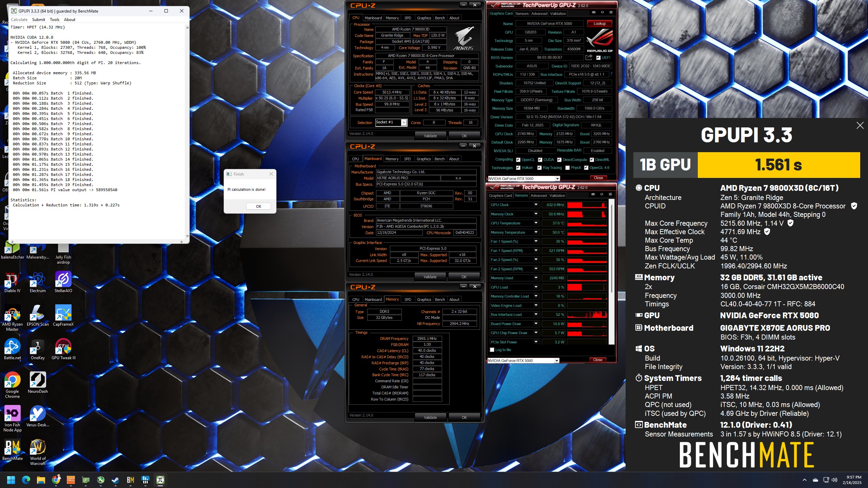Viewport: 868px width, 488px height.
Task: Open the Electrum desktop icon
Action: [38, 282]
